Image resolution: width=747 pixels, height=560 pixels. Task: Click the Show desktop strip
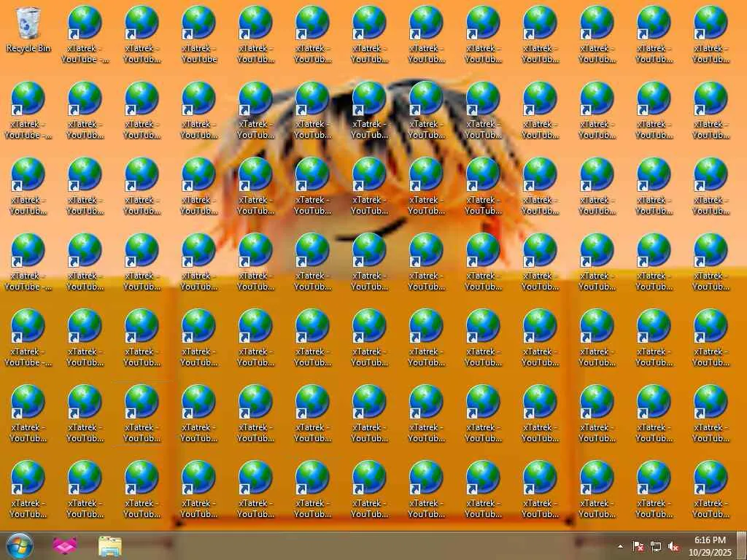(x=742, y=545)
